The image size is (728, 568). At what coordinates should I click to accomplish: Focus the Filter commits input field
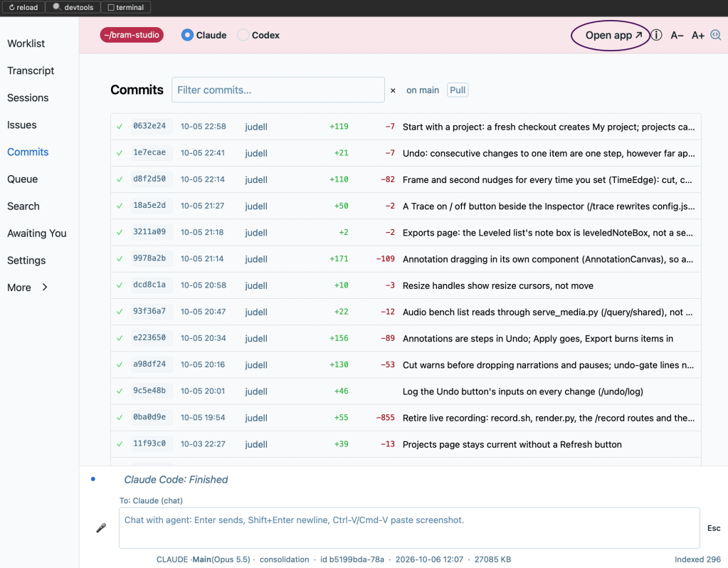tap(278, 90)
